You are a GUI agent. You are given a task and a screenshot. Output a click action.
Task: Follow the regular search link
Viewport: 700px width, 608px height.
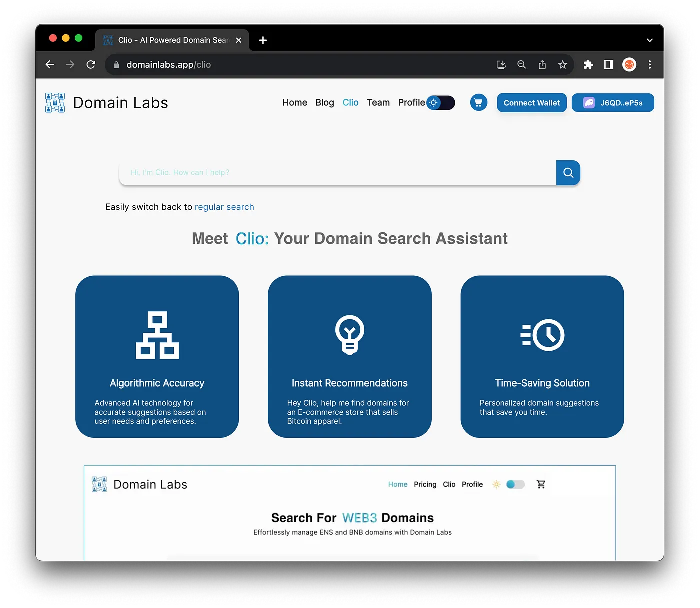[224, 207]
